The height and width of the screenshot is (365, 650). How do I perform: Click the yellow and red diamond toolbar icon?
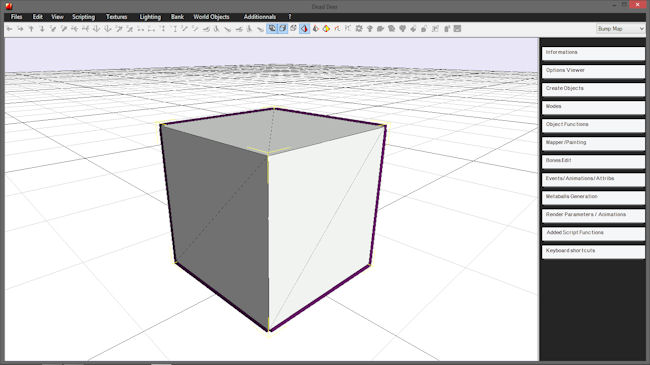[326, 29]
